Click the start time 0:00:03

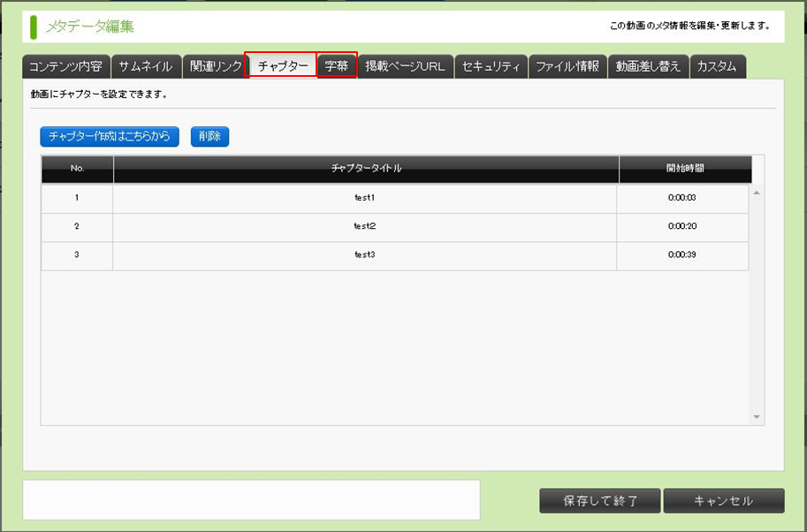(x=682, y=198)
